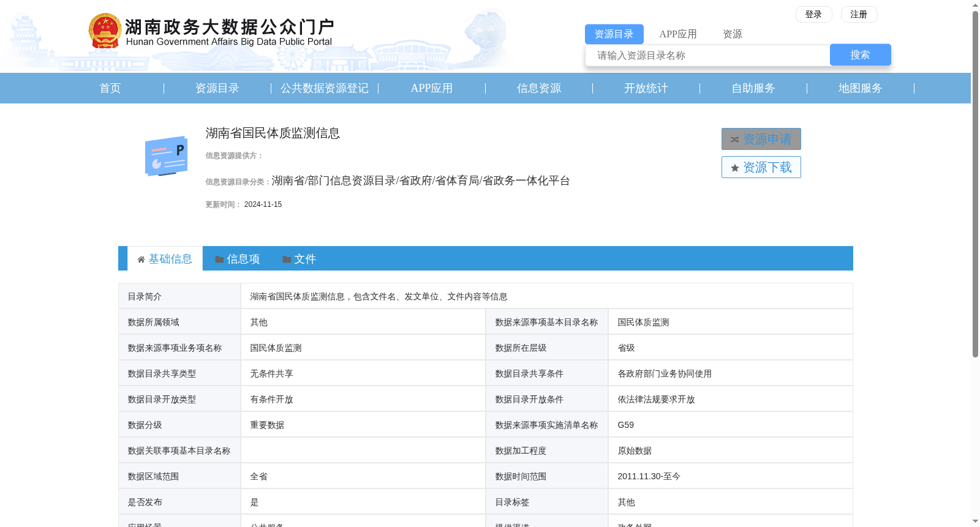
Task: Click the 登录 button
Action: tap(814, 14)
